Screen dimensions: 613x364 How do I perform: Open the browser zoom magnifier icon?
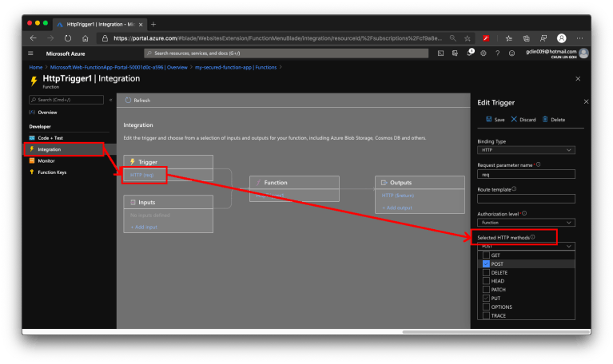click(452, 38)
